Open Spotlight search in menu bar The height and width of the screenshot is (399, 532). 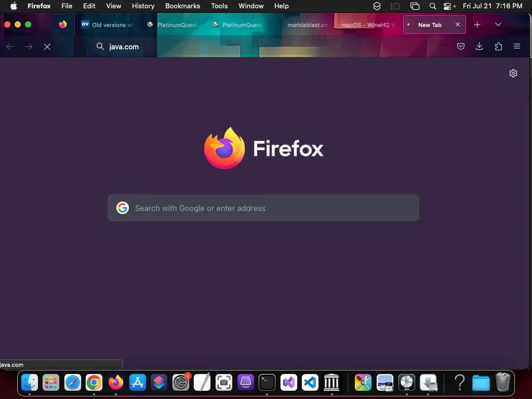(x=433, y=6)
